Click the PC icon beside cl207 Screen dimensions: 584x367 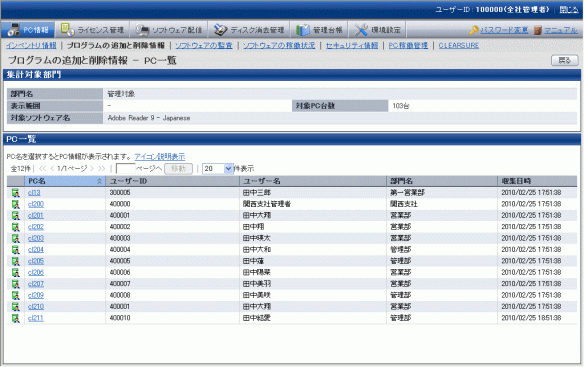tap(15, 284)
